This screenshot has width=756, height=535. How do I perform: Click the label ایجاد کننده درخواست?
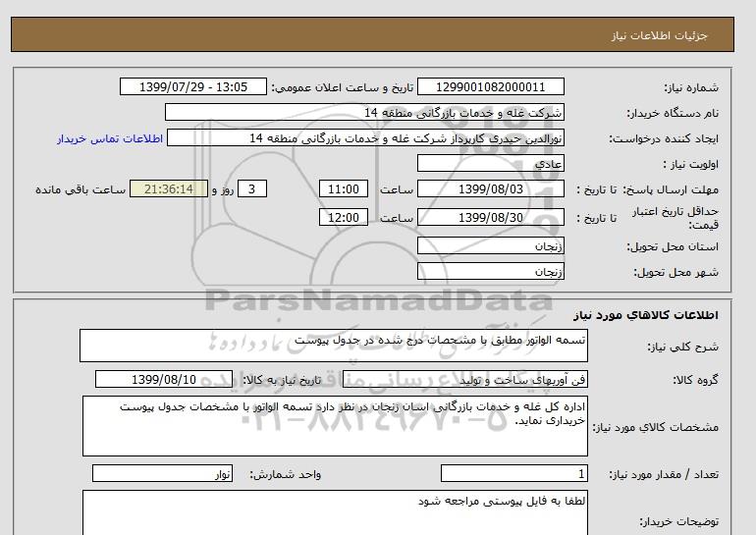click(x=664, y=138)
